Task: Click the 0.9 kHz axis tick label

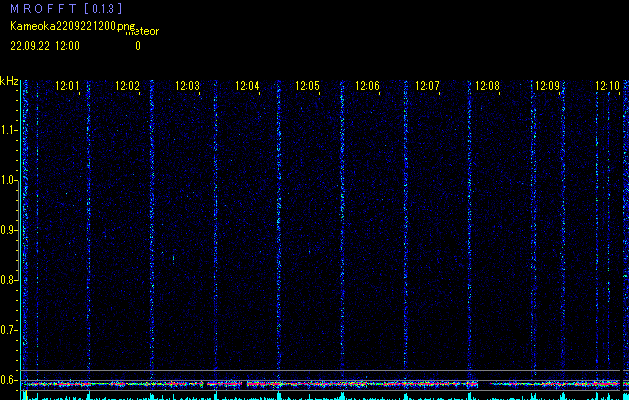Action: 8,230
